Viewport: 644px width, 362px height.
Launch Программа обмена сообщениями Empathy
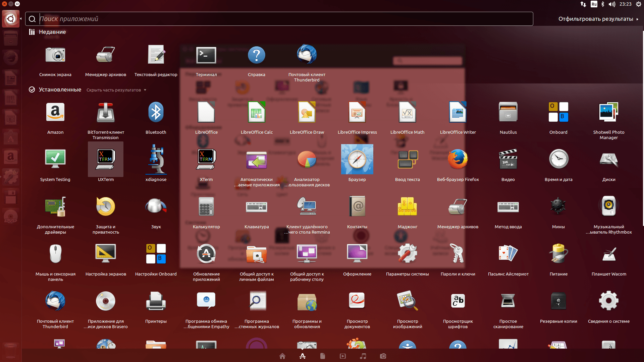coord(206,301)
